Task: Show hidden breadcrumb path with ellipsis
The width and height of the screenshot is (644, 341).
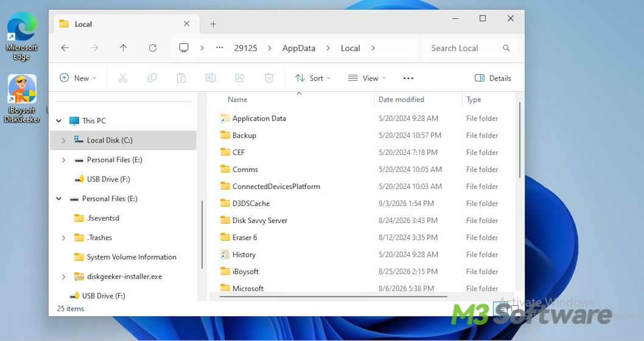Action: [220, 48]
